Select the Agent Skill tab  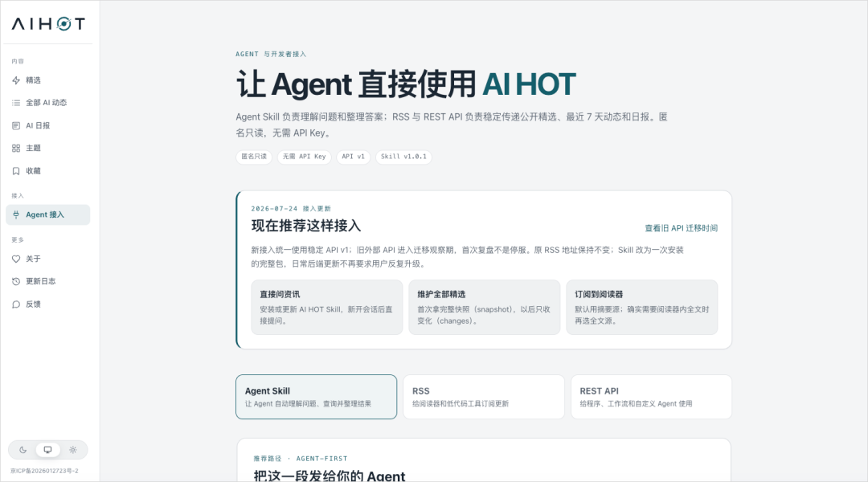tap(316, 397)
